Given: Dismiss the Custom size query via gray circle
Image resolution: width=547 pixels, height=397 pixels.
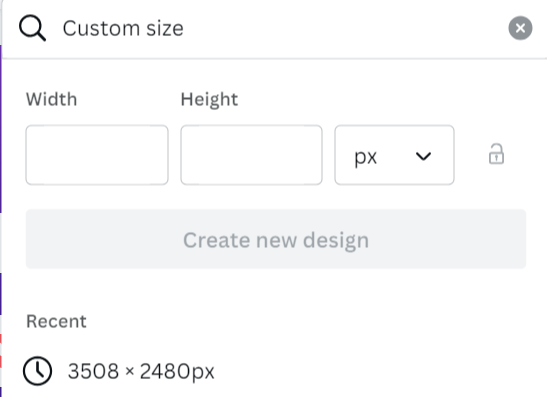Looking at the screenshot, I should click(520, 28).
